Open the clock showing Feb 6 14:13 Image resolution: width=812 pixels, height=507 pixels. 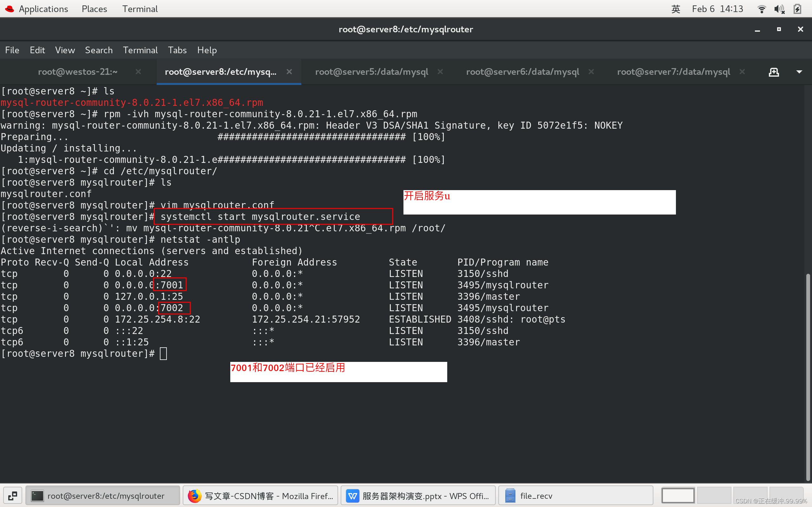tap(717, 9)
